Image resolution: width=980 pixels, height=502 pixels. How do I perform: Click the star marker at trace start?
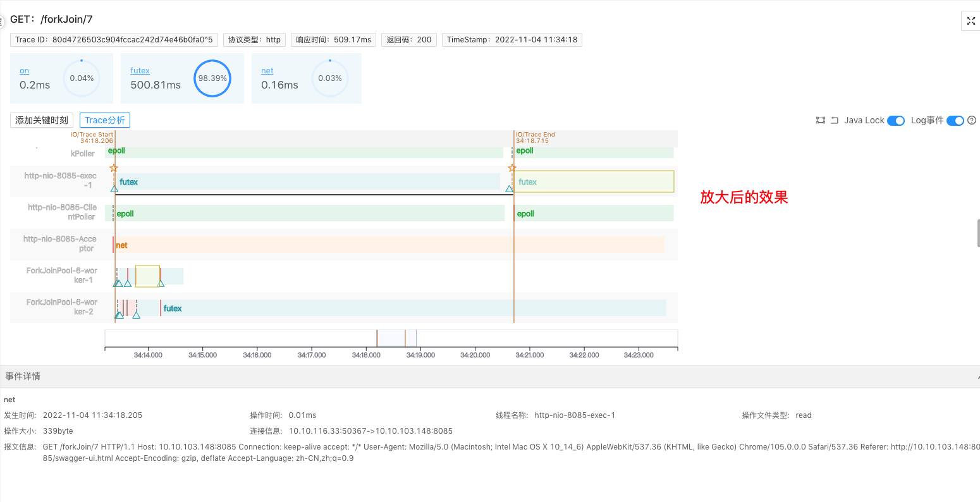tap(114, 168)
